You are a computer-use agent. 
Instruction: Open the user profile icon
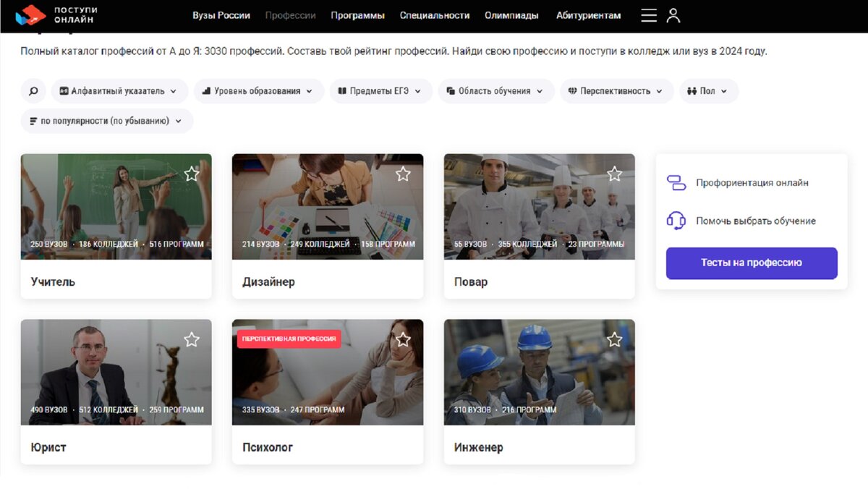[x=673, y=15]
